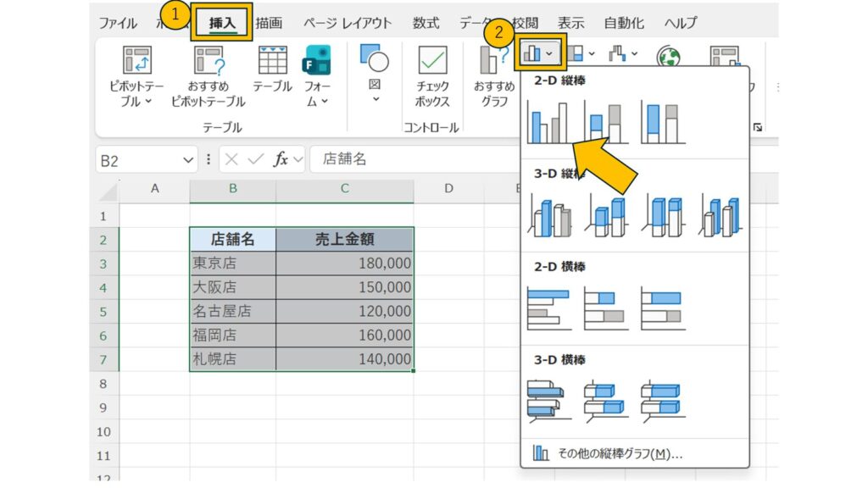
Task: Pick the 2-D 100% stacked column chart
Action: tap(663, 123)
